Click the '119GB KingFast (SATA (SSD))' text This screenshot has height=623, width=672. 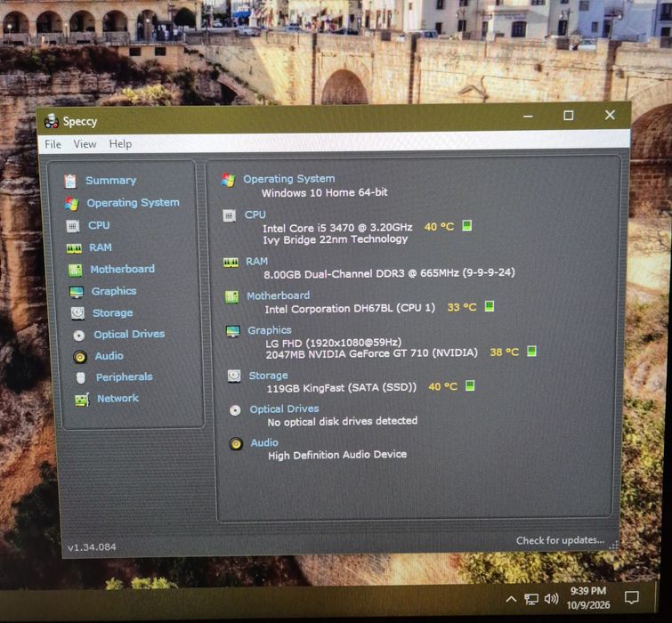pos(342,388)
